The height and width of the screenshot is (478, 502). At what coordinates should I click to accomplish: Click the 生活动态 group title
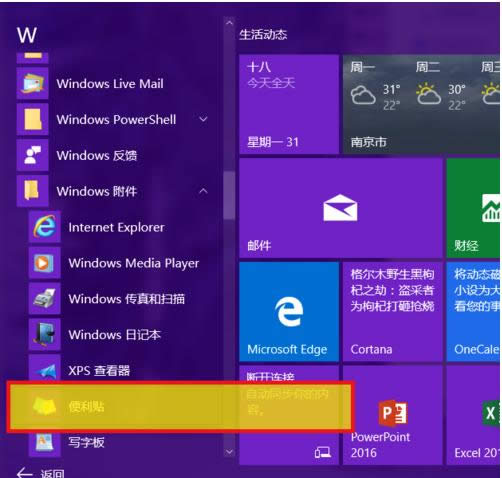(x=263, y=35)
